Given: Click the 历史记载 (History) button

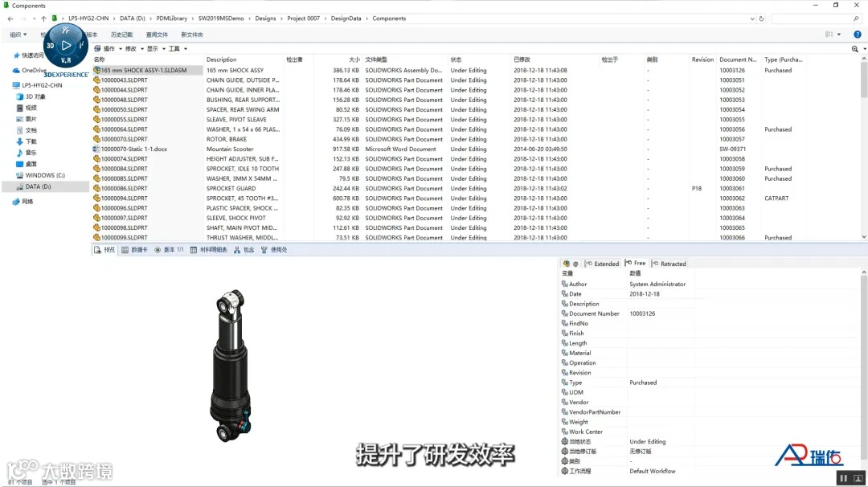Looking at the screenshot, I should point(122,35).
